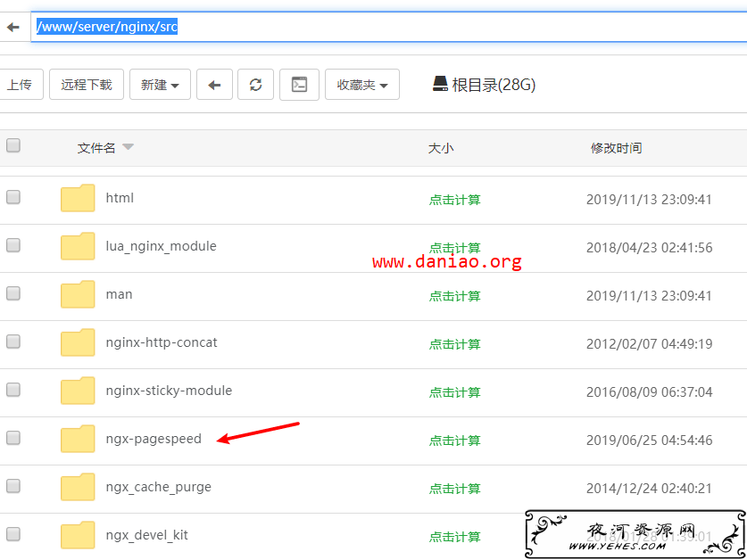Open the nginx-http-concat folder name
Viewport: 747px width, 560px height.
162,342
